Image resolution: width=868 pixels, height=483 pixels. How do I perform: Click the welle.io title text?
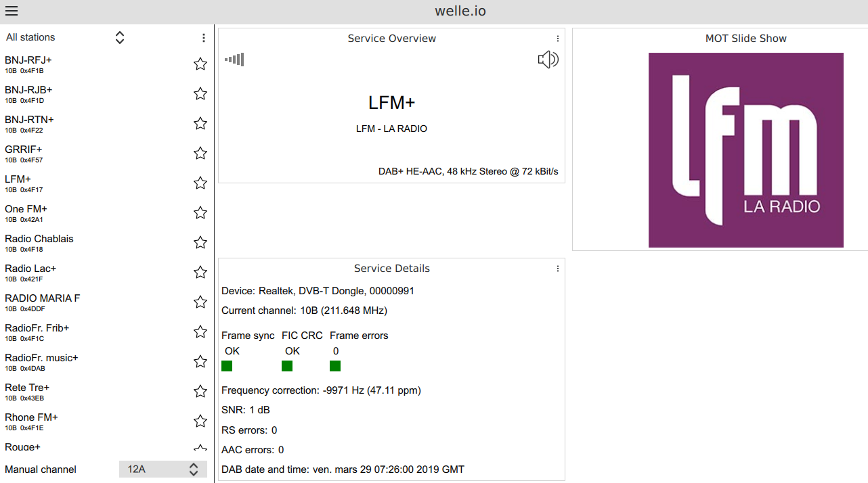[x=460, y=11]
